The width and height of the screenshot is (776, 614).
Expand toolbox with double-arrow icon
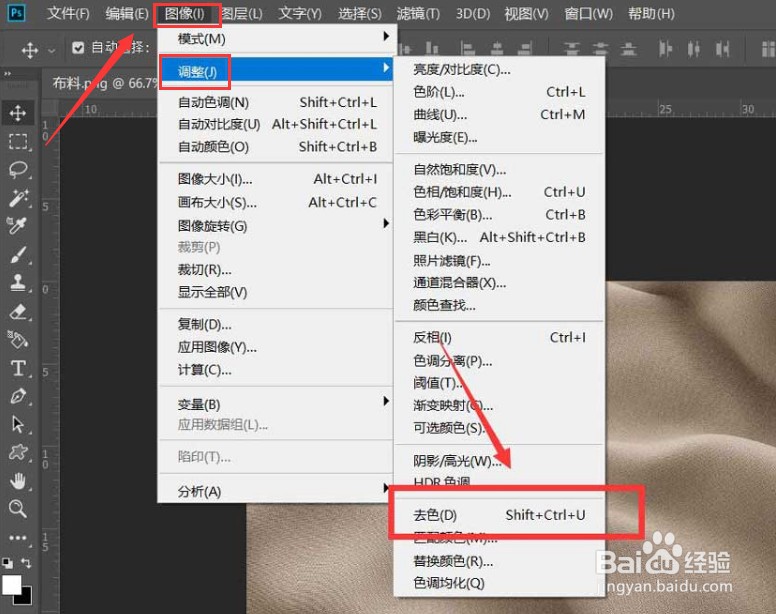[7, 74]
